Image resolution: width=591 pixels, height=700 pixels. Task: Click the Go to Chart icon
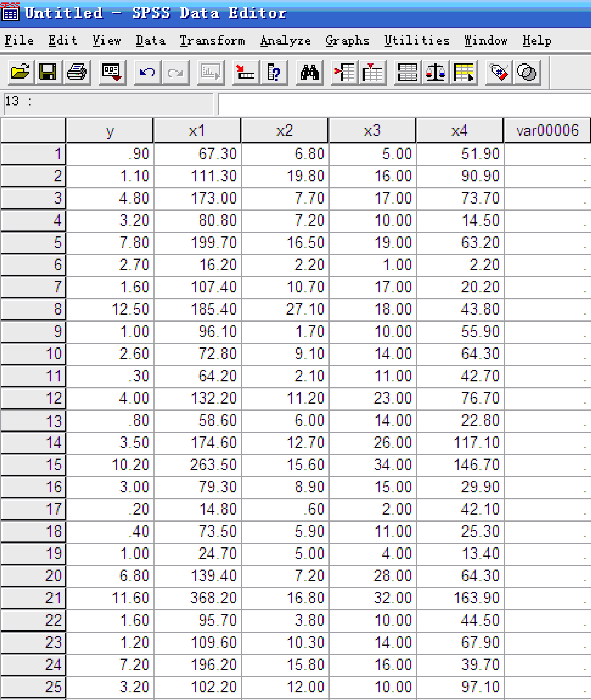point(211,72)
